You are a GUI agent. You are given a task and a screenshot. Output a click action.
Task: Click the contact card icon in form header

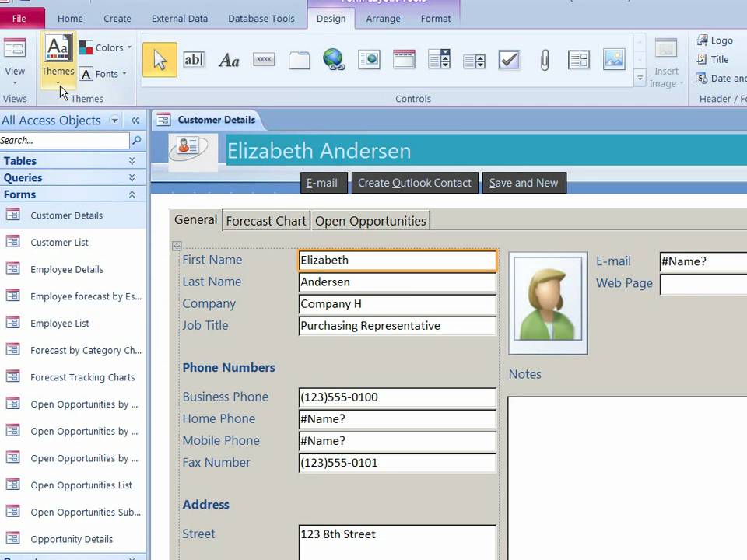(188, 147)
